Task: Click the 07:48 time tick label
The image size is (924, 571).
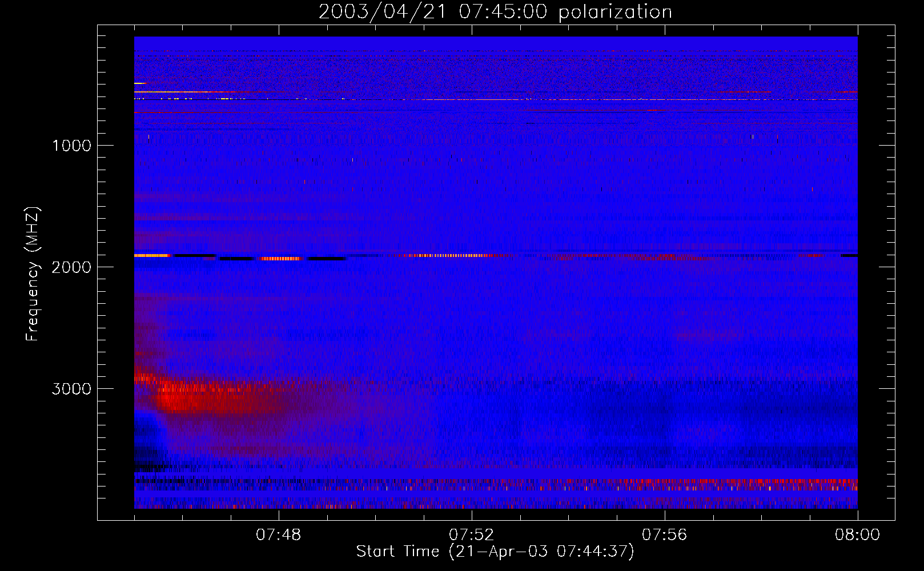Action: coord(278,535)
